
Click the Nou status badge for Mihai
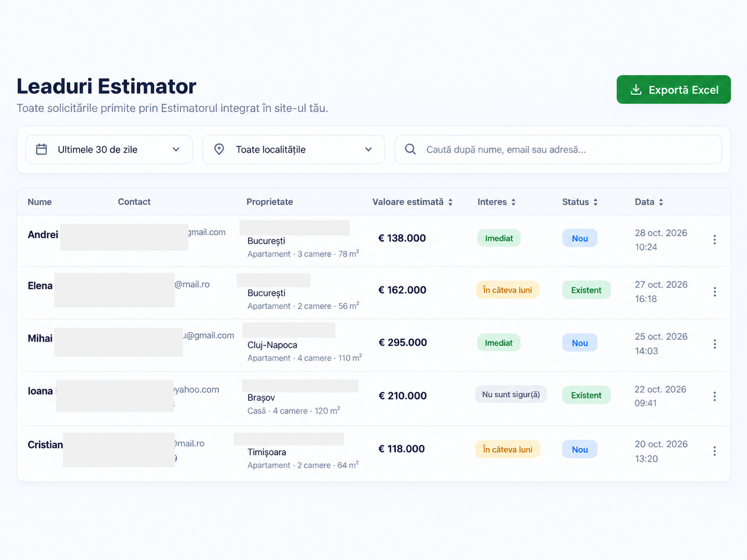(x=580, y=343)
